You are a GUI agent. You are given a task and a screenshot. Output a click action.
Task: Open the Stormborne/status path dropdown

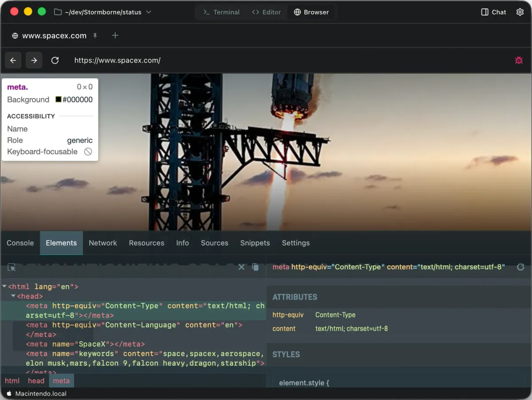pos(148,12)
